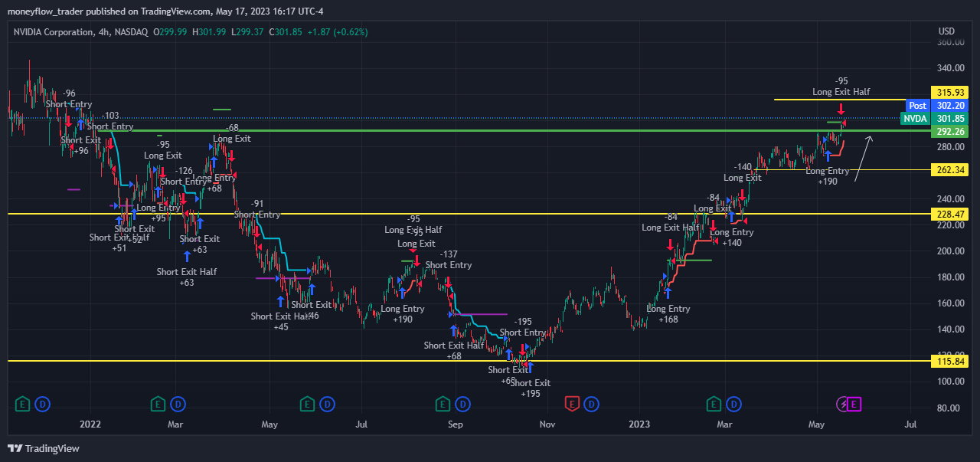Click the C301.85 close value
The width and height of the screenshot is (980, 462).
[285, 32]
